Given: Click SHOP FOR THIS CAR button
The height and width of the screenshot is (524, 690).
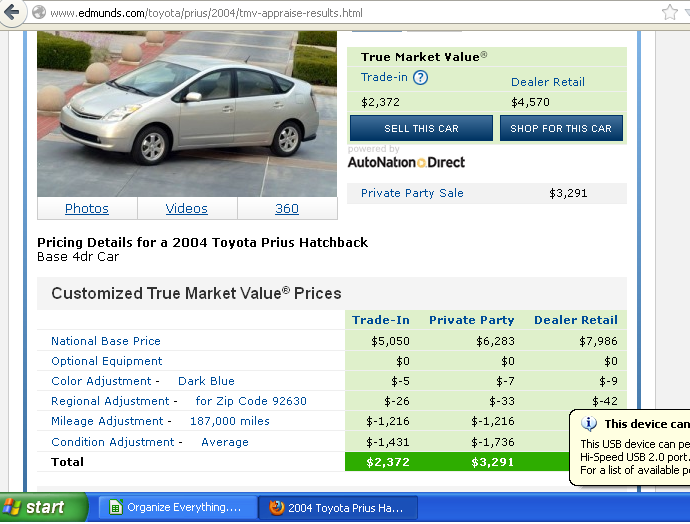Looking at the screenshot, I should 561,128.
